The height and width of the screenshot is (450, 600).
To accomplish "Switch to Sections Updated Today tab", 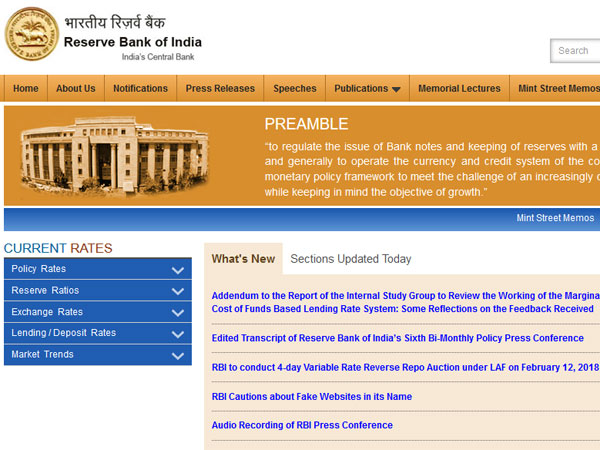I will [350, 259].
